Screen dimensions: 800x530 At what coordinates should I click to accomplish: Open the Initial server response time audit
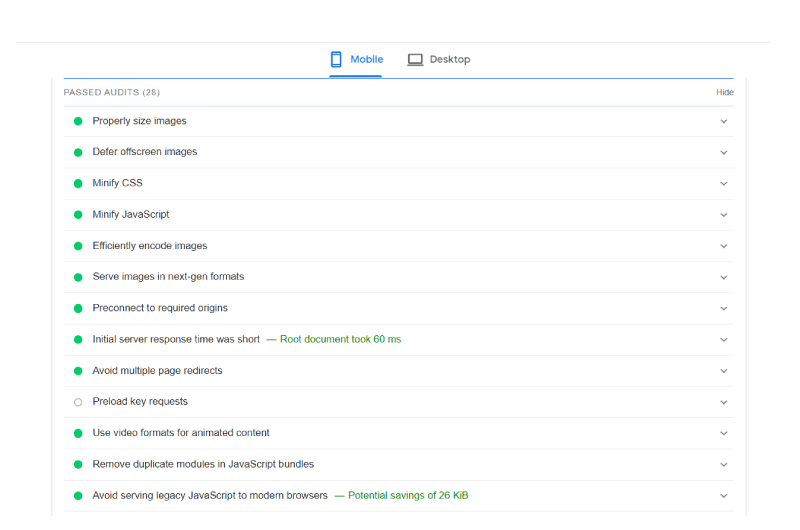[x=398, y=340]
